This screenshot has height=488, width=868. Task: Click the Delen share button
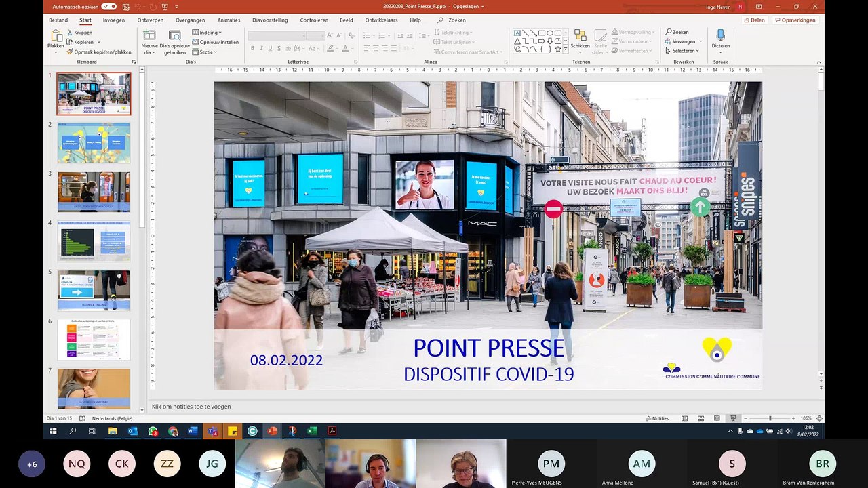point(754,20)
